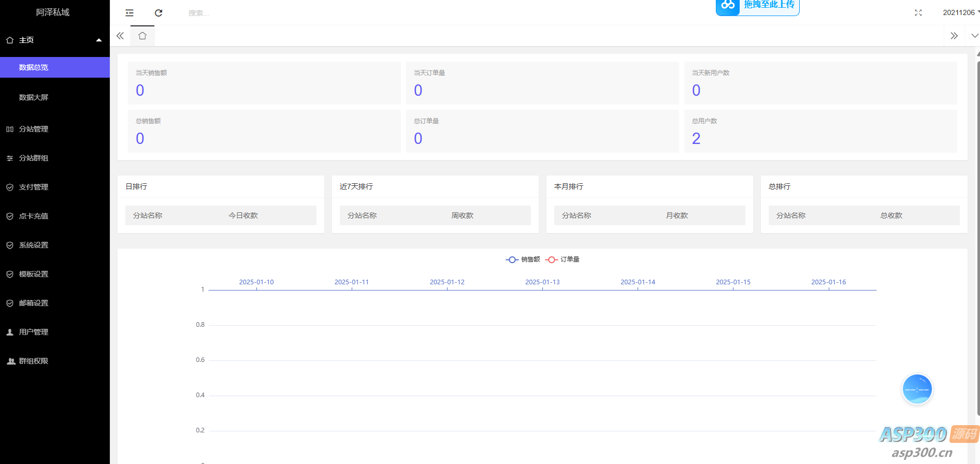Enter fullscreen using the expand icon
The width and height of the screenshot is (980, 464).
click(918, 13)
